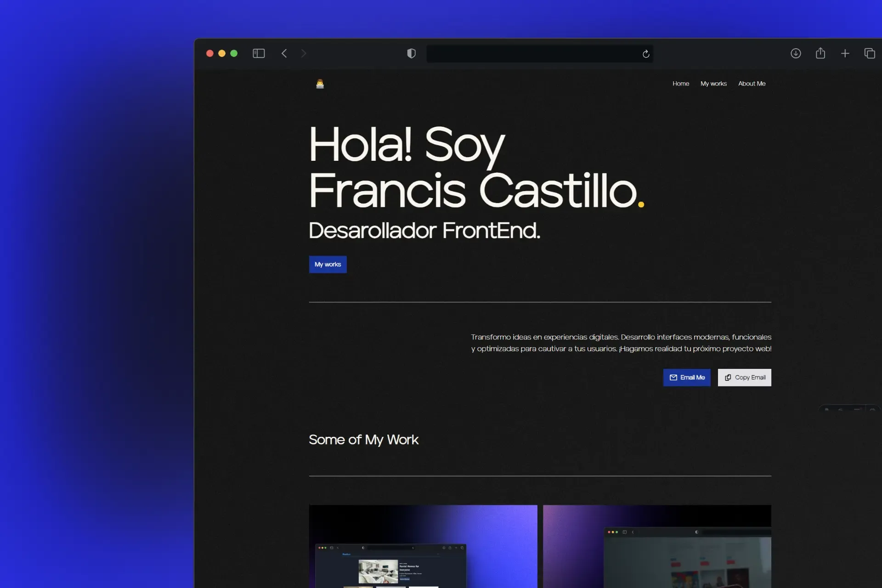Go to My works nav link

(x=713, y=84)
